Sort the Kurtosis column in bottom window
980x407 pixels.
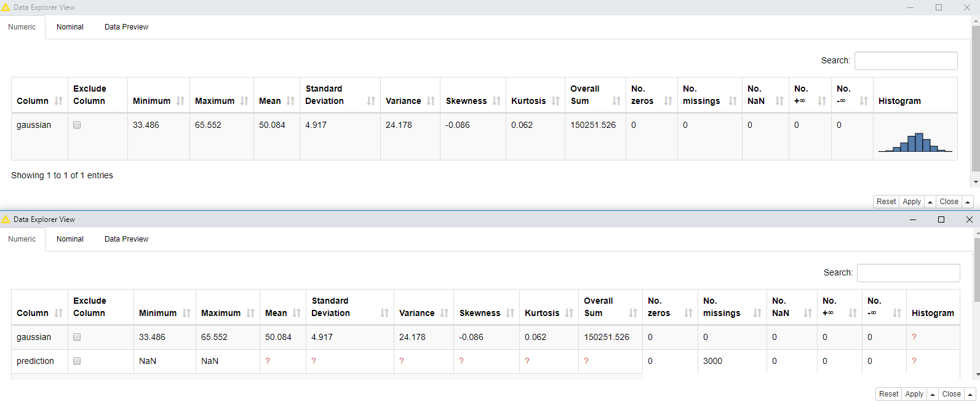point(569,313)
